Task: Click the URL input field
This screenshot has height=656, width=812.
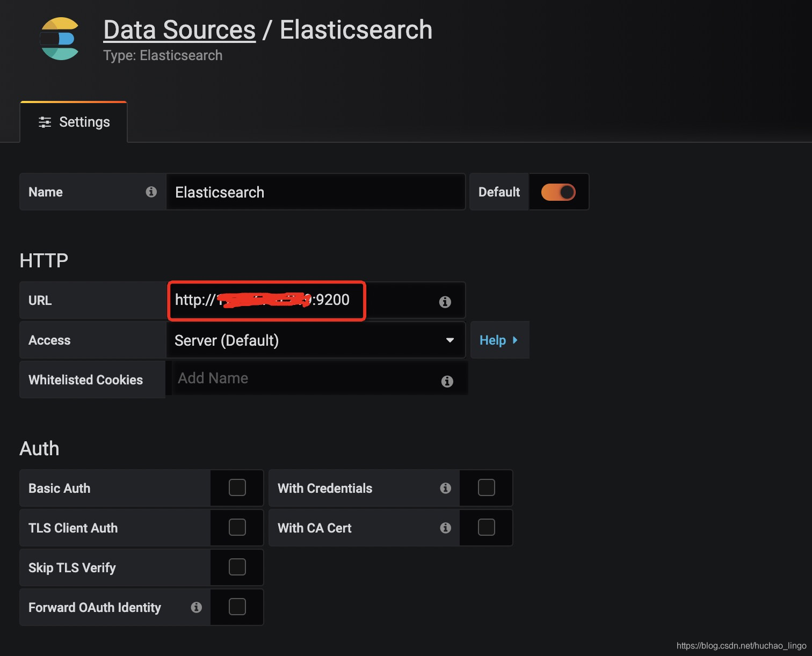Action: (316, 300)
